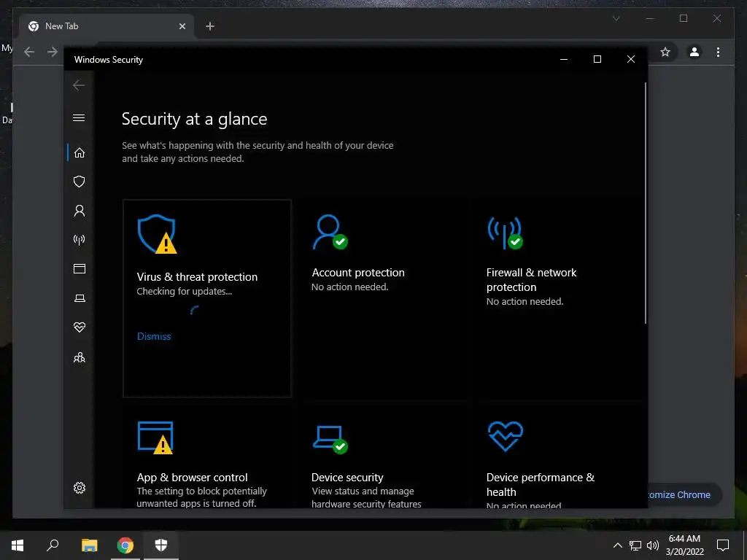
Task: Click the App & browser control tile icon
Action: [x=155, y=437]
